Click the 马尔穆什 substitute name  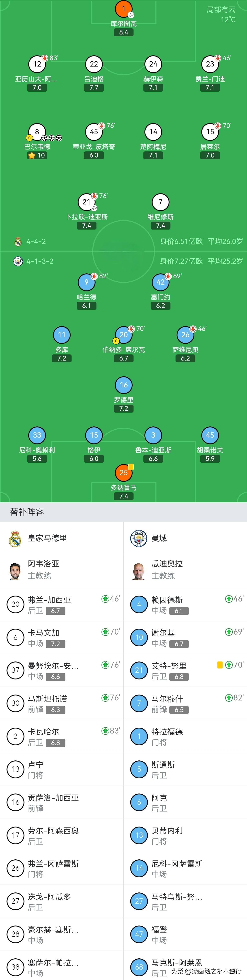pos(167,699)
